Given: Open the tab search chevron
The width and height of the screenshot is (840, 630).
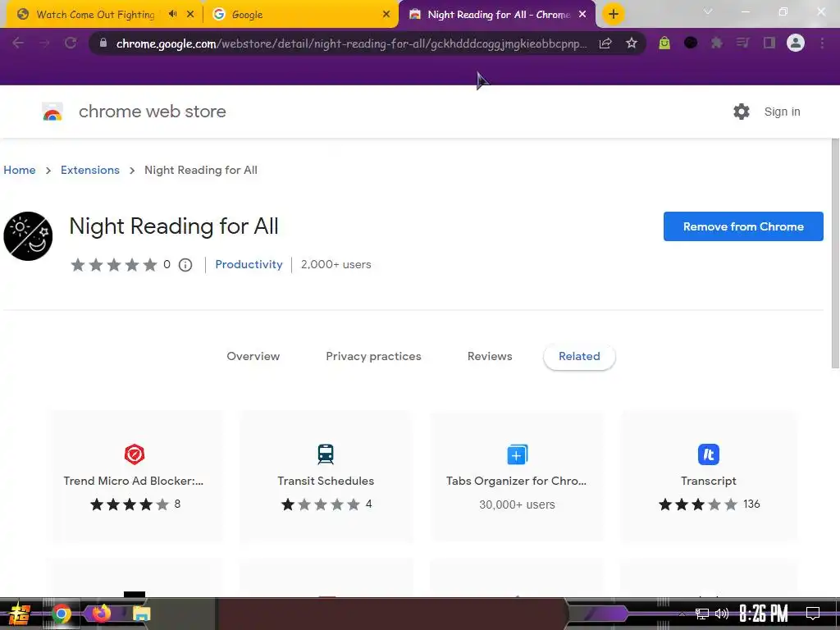Looking at the screenshot, I should tap(708, 11).
